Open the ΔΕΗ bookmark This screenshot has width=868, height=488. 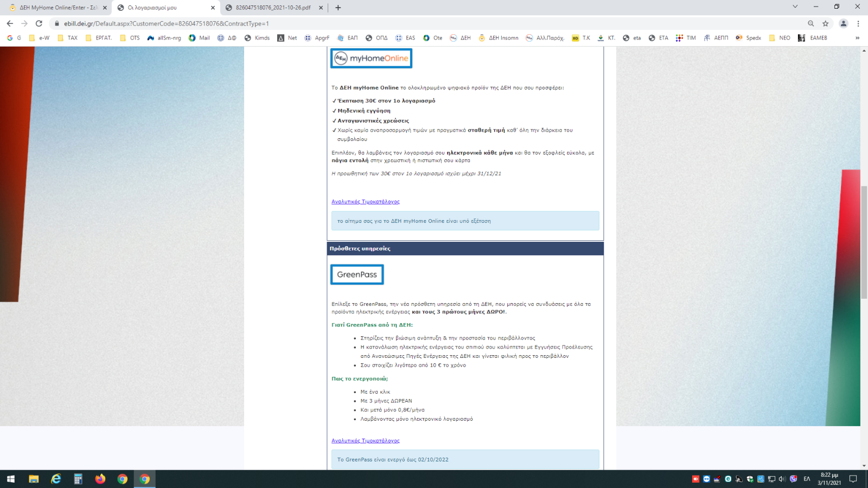pyautogui.click(x=460, y=38)
